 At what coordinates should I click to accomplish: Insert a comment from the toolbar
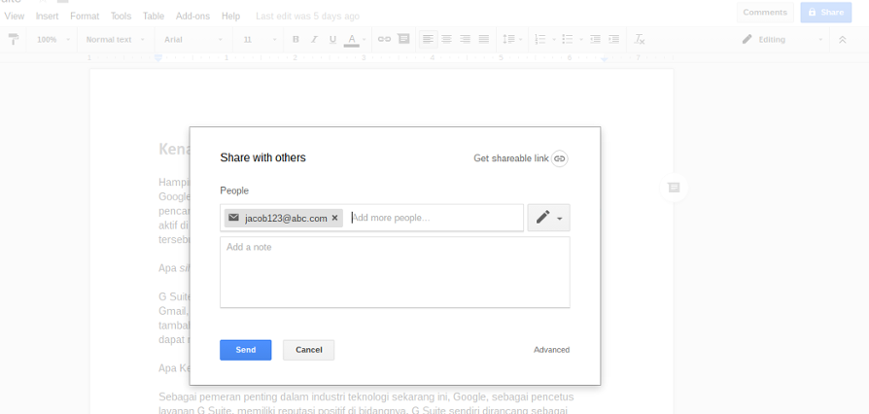point(404,39)
